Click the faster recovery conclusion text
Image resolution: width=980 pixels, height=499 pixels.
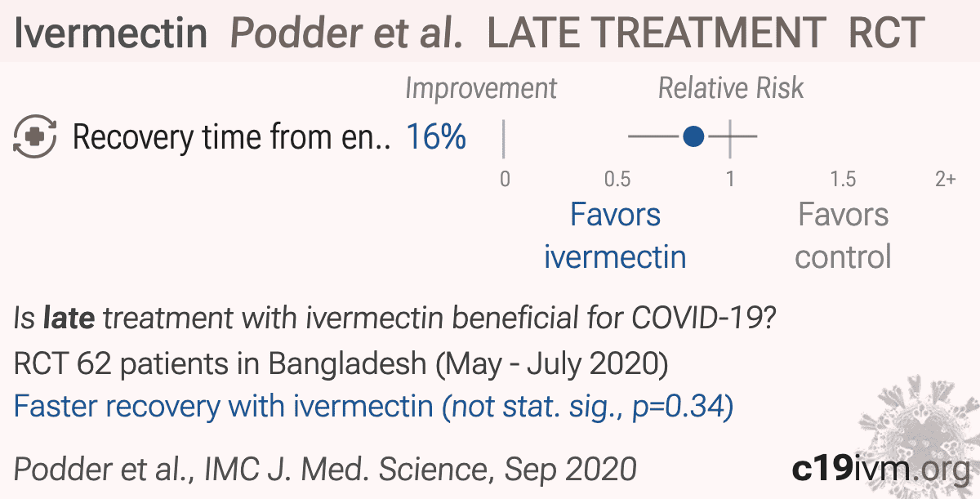click(373, 406)
